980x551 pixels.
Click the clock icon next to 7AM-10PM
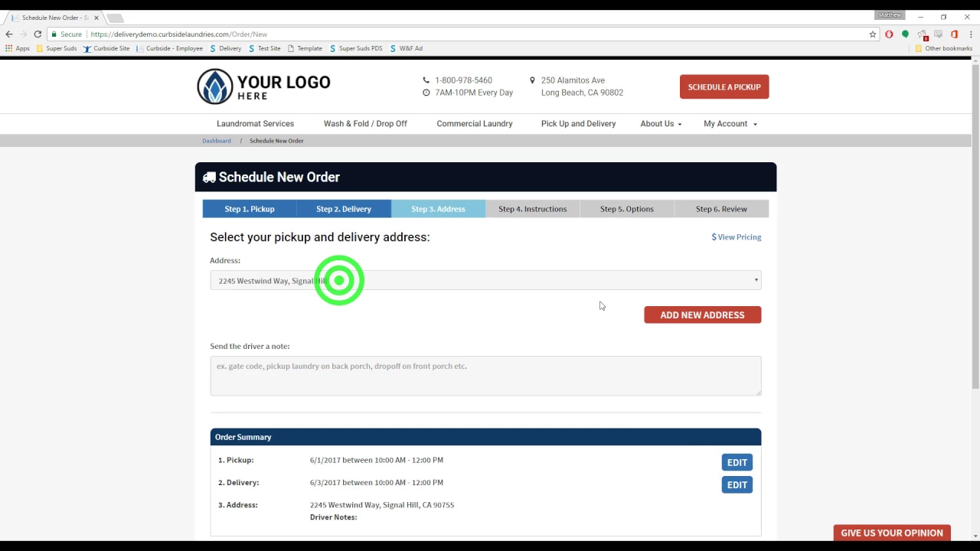(x=426, y=92)
